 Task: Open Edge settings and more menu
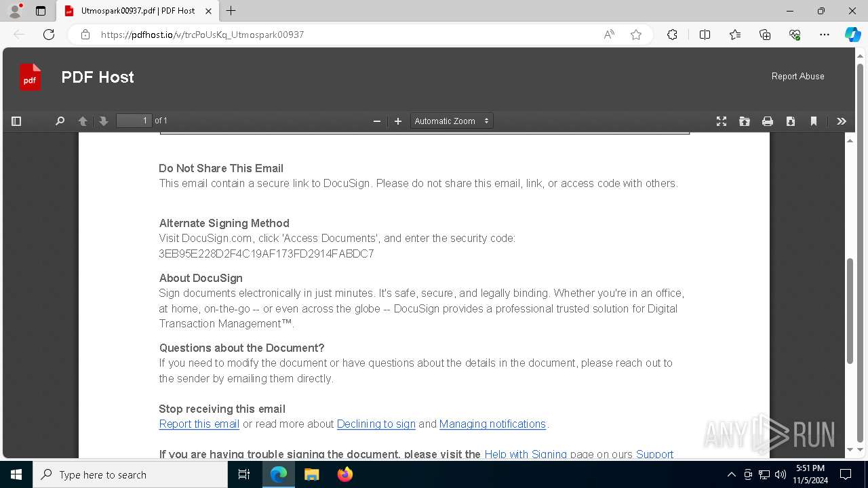pos(825,35)
